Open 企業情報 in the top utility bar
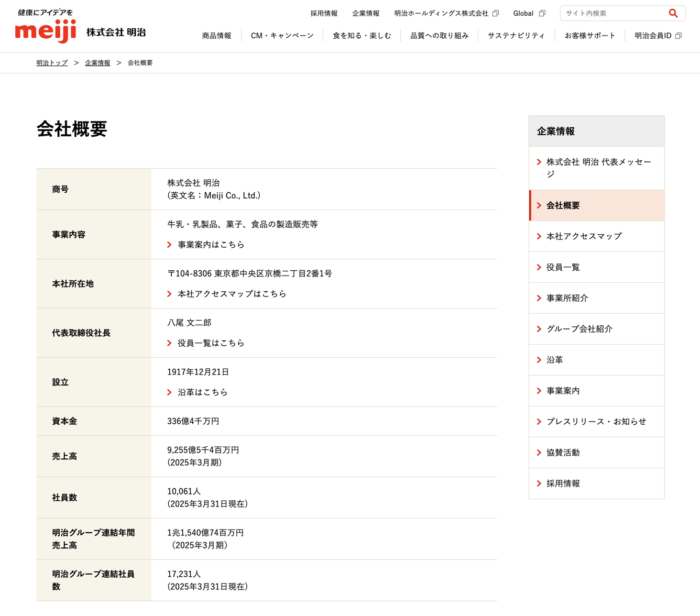 [x=366, y=14]
